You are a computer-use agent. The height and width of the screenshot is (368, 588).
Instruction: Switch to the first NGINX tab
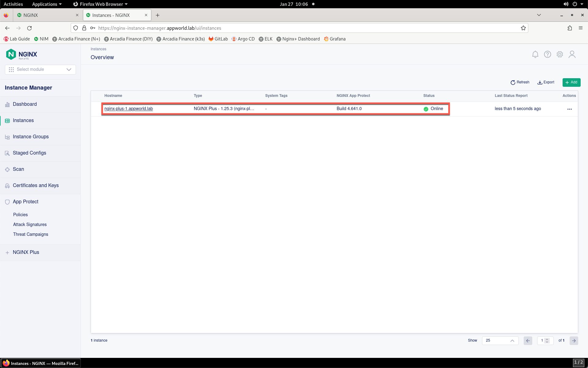click(47, 15)
